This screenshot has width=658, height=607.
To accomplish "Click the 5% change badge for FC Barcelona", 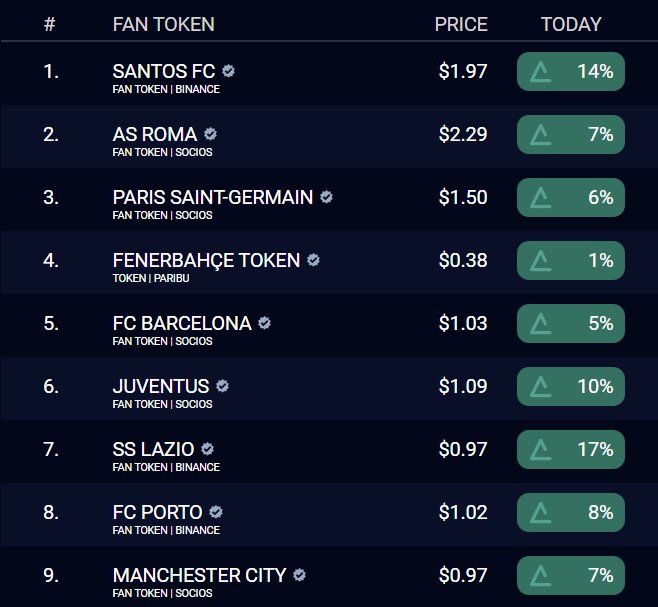I will (x=571, y=323).
